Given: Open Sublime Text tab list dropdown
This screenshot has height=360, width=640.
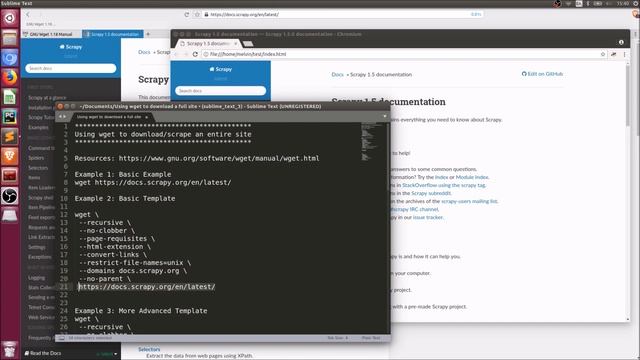Looking at the screenshot, I should [x=384, y=116].
